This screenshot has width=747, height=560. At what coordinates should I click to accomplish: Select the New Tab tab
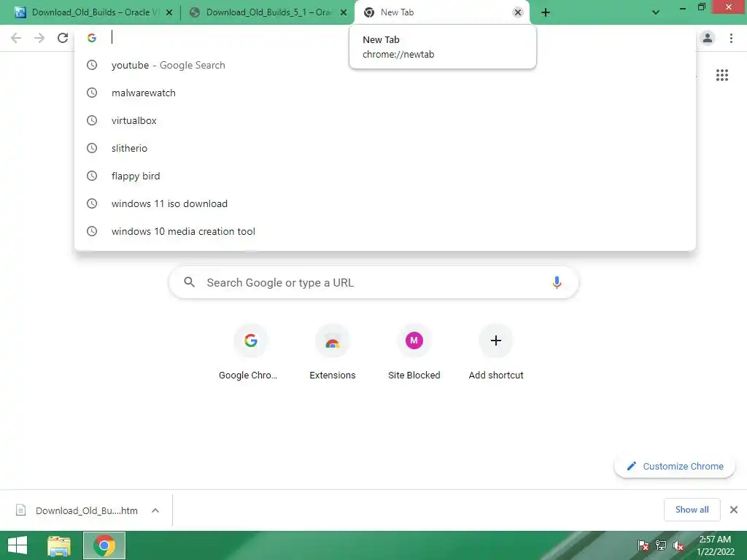[x=441, y=12]
